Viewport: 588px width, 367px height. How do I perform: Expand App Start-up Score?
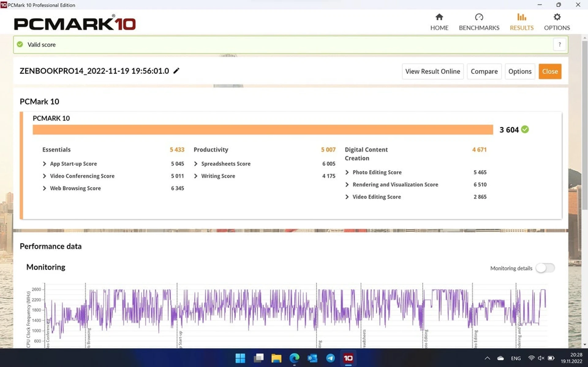(x=44, y=164)
